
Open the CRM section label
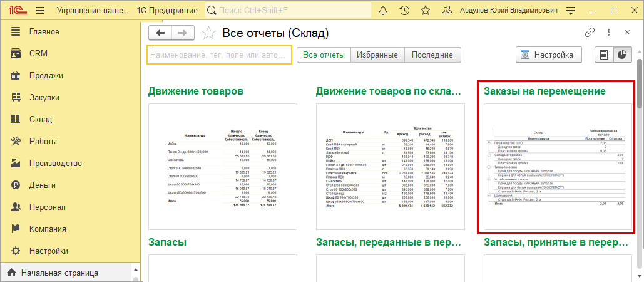coord(38,53)
